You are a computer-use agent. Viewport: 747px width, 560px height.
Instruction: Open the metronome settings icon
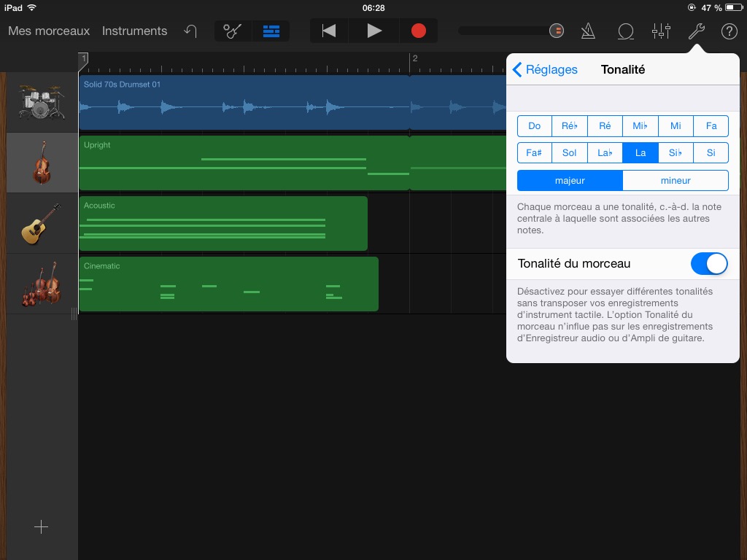coord(588,31)
